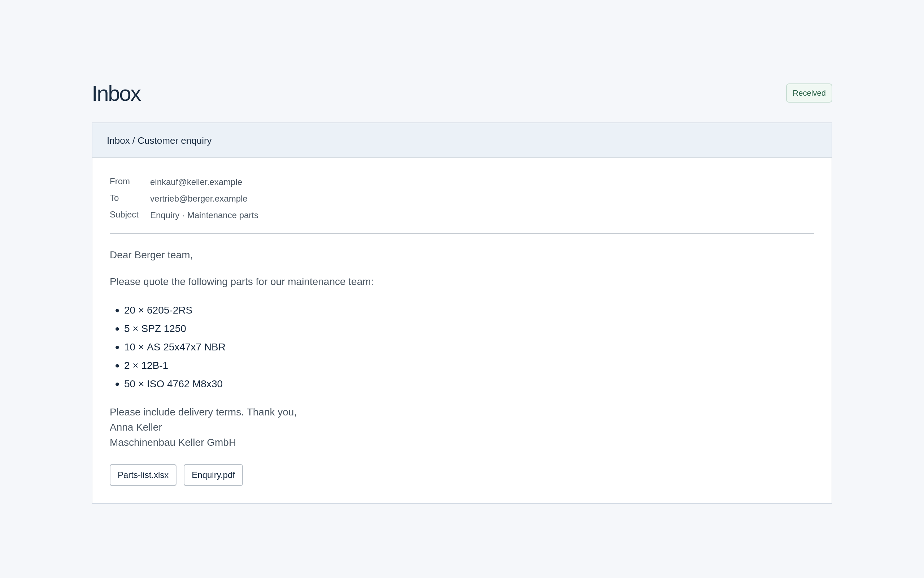Click the Received status badge

[x=809, y=93]
